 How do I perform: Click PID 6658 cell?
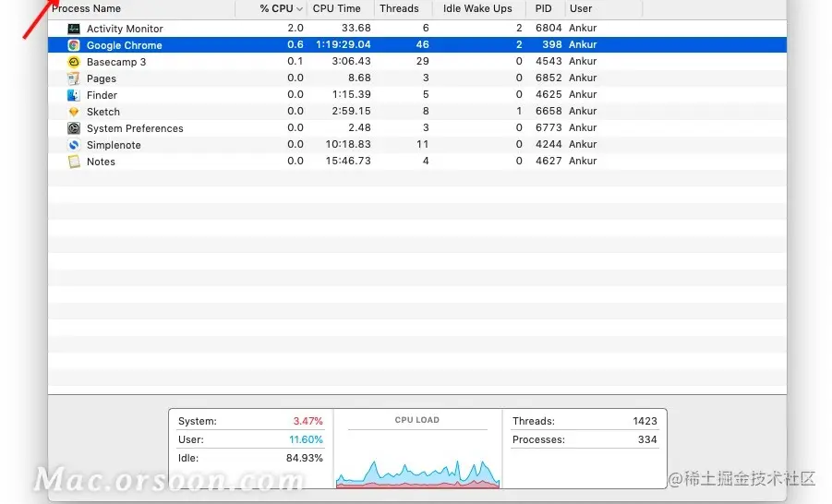pos(549,111)
